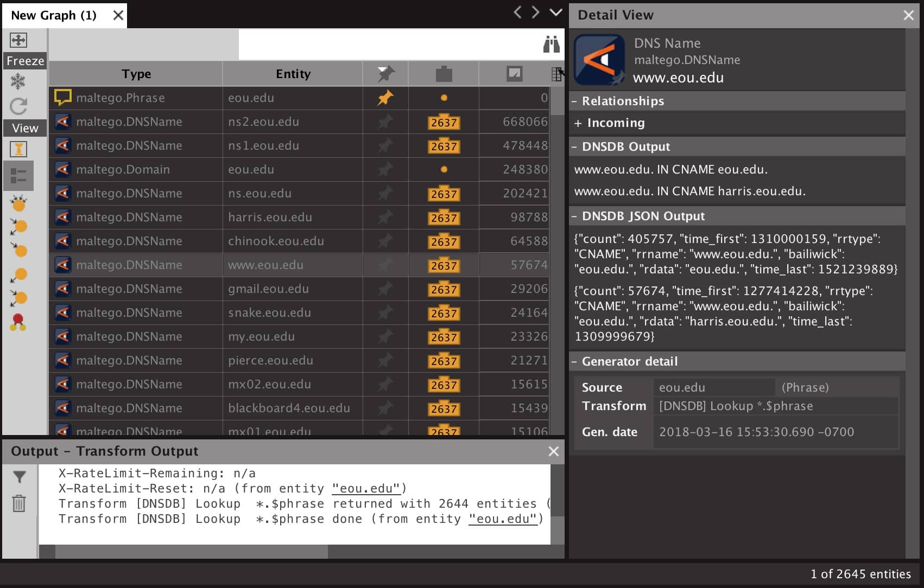Click the search input field beside binoculars
This screenshot has height=588, width=924.
click(x=389, y=44)
